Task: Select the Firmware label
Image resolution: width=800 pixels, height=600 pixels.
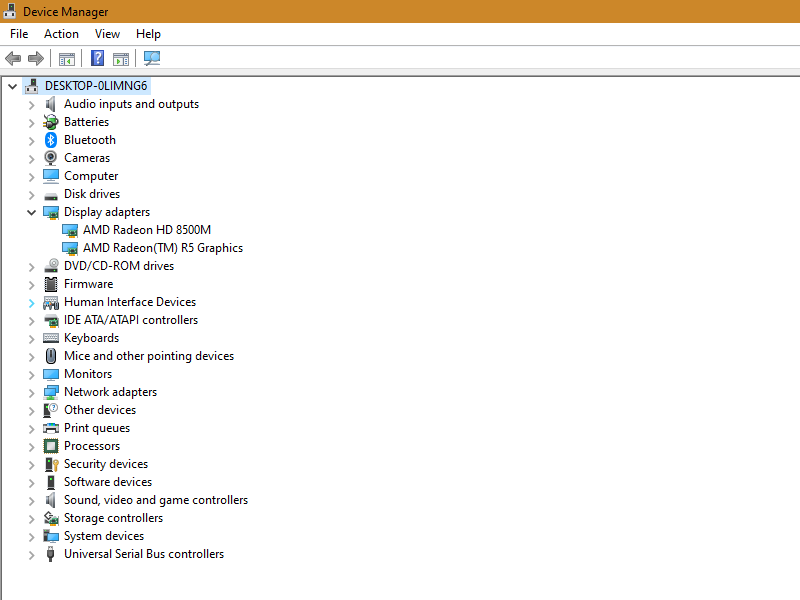Action: point(88,284)
